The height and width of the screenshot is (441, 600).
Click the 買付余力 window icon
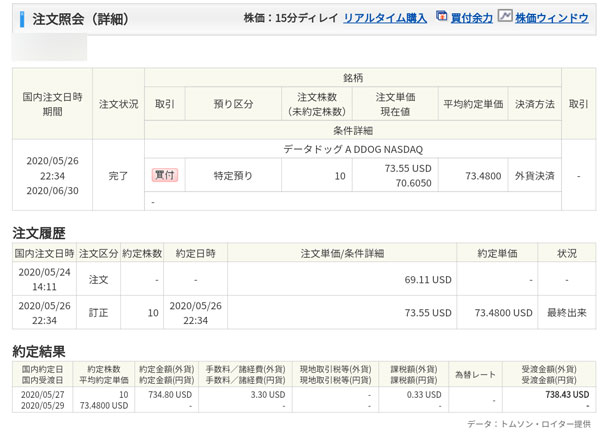[x=441, y=17]
